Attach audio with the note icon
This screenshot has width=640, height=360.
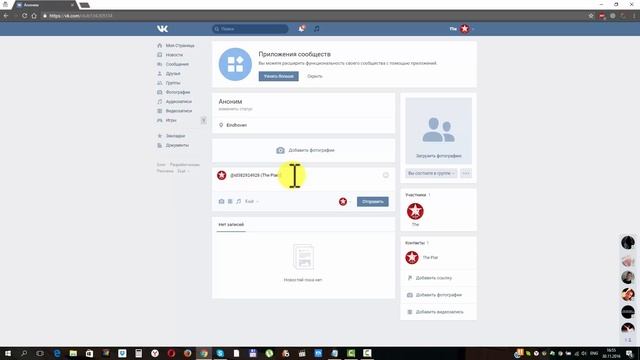point(238,201)
